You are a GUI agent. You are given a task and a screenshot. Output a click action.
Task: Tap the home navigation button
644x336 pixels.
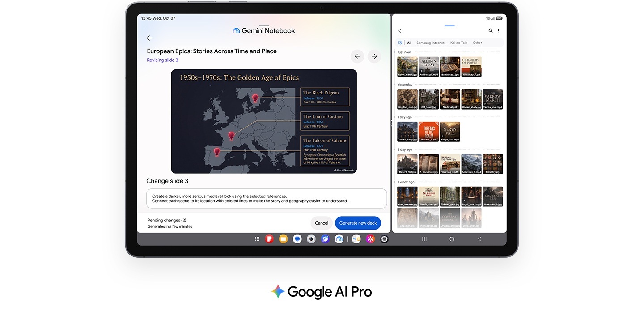(x=452, y=239)
